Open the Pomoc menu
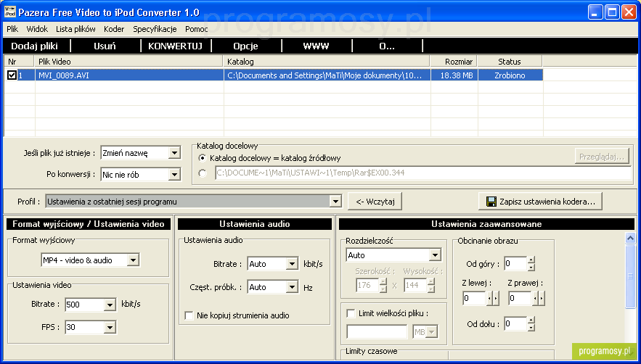 pos(197,29)
